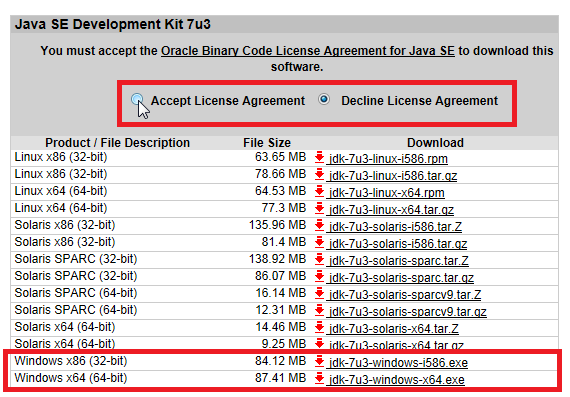Viewport: 570px width, 397px height.
Task: Click the 'Download' column header
Action: (435, 143)
